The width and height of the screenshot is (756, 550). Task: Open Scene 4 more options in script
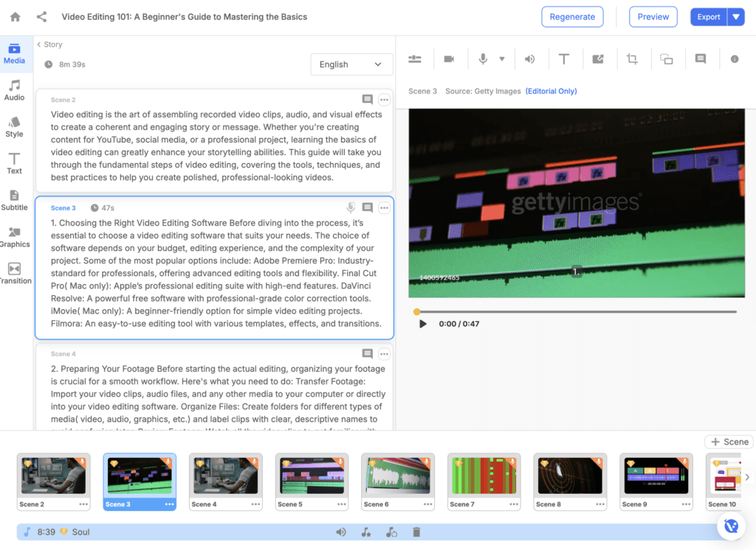384,354
